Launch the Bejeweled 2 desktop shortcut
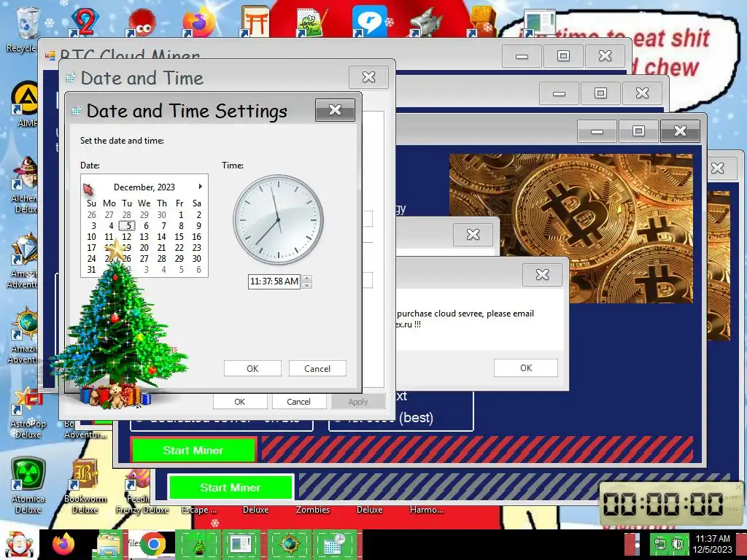 point(84,22)
